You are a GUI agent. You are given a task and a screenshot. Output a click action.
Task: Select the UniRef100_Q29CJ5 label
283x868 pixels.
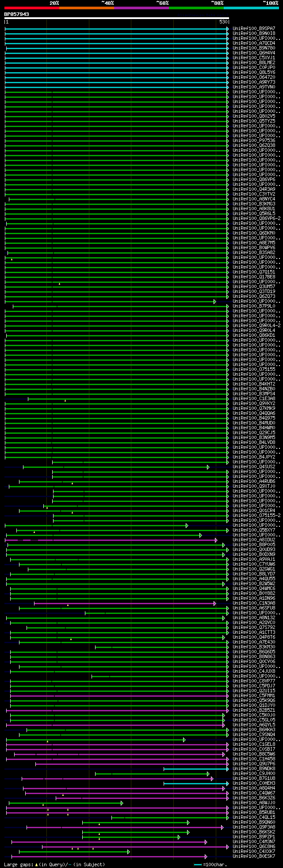point(254,433)
